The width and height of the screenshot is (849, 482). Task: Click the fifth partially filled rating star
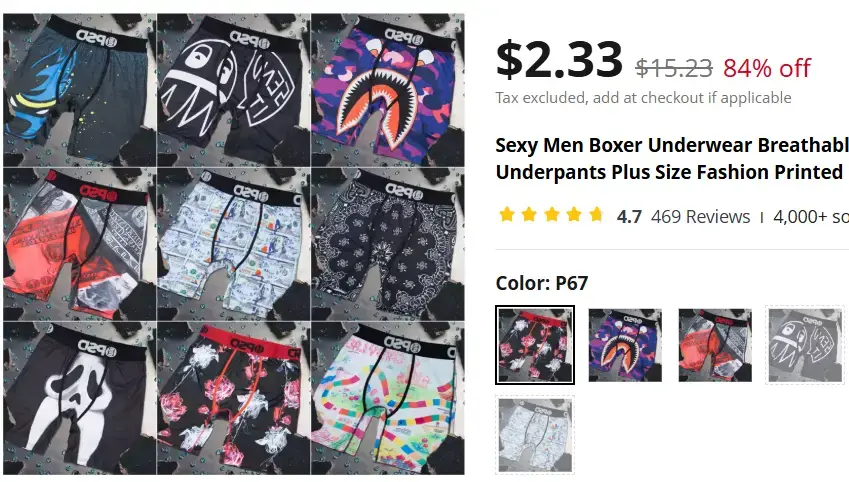[x=596, y=214]
